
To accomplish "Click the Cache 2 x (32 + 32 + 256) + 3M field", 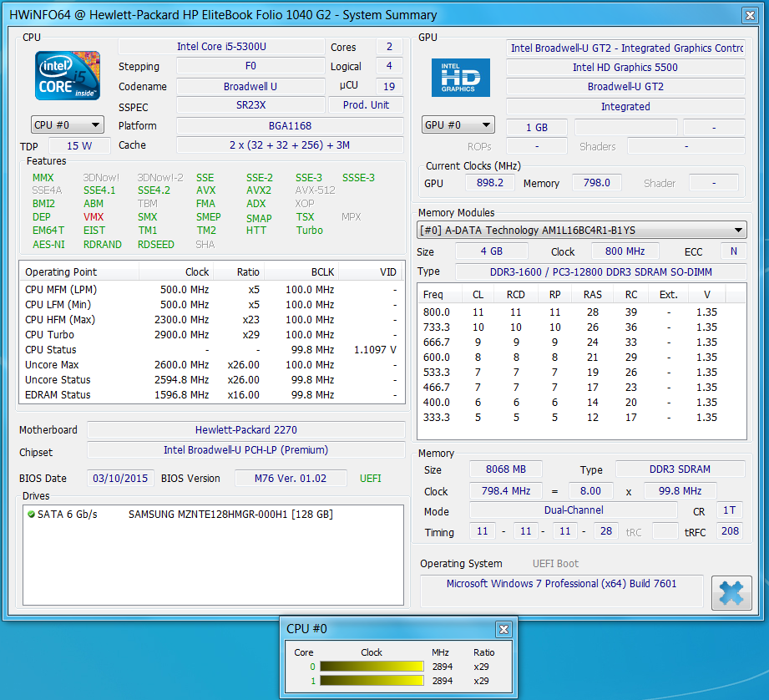I will coord(290,145).
